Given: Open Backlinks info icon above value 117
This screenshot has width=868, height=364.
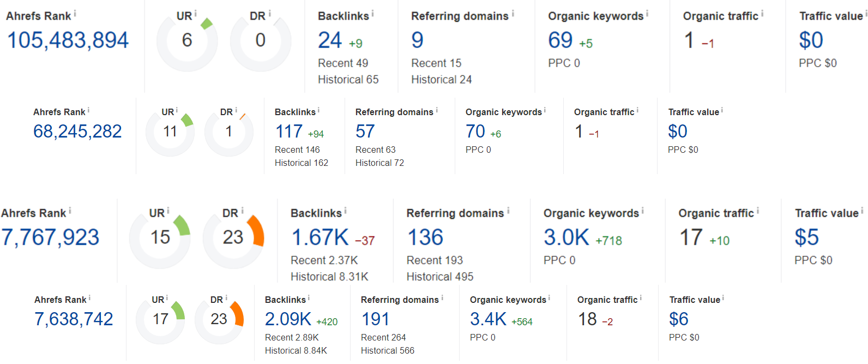Looking at the screenshot, I should 318,110.
